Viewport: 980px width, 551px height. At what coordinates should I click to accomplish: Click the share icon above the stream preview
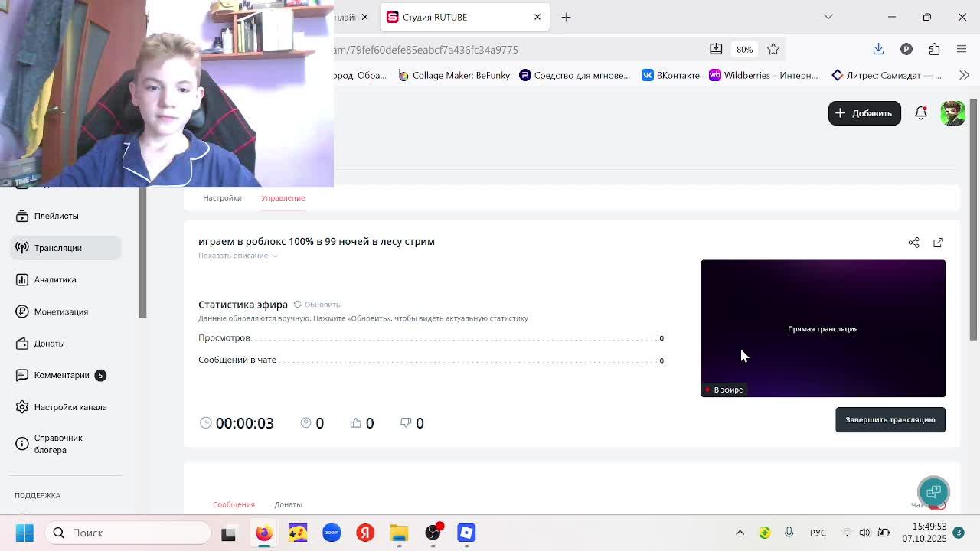[x=913, y=243]
